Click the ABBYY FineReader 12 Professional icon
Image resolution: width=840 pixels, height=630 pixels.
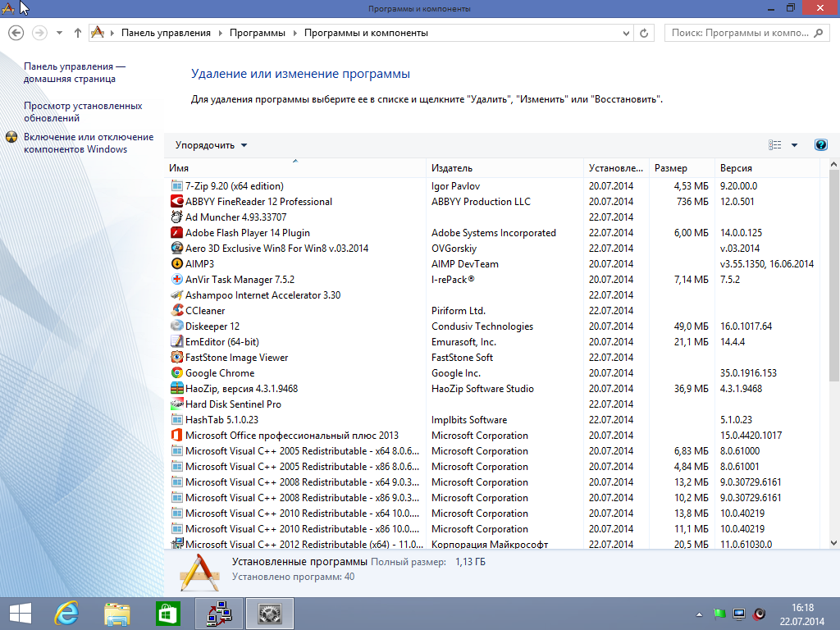177,202
